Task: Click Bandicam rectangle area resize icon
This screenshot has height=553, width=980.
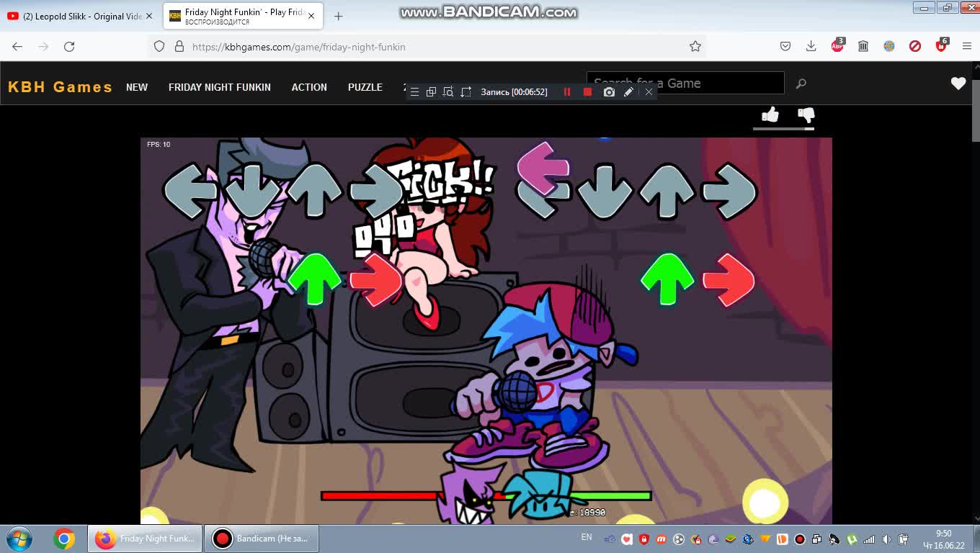Action: tap(466, 92)
